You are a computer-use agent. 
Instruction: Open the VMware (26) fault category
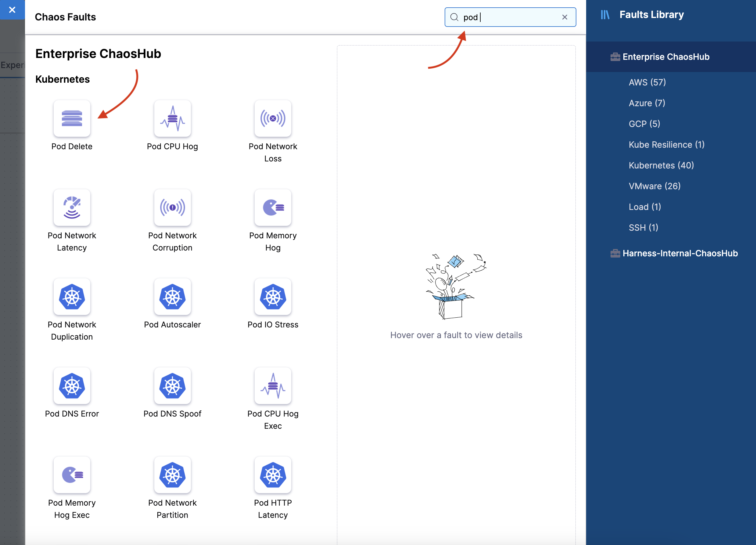tap(654, 186)
